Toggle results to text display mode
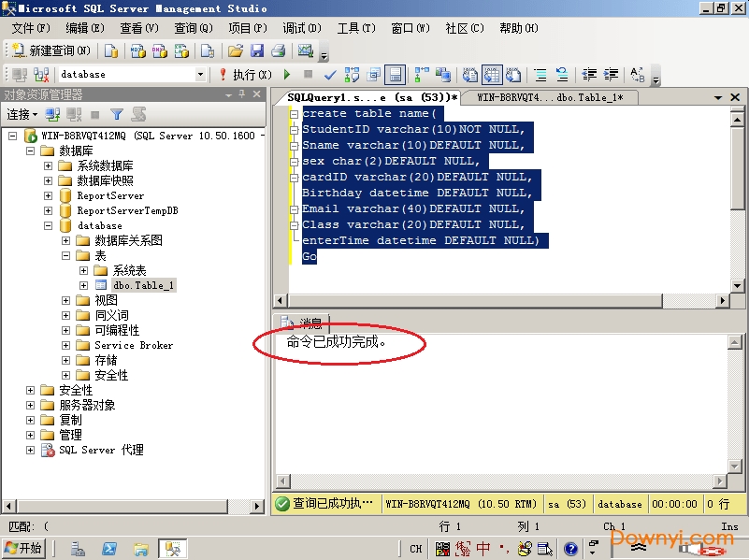Image resolution: width=749 pixels, height=560 pixels. coord(470,75)
